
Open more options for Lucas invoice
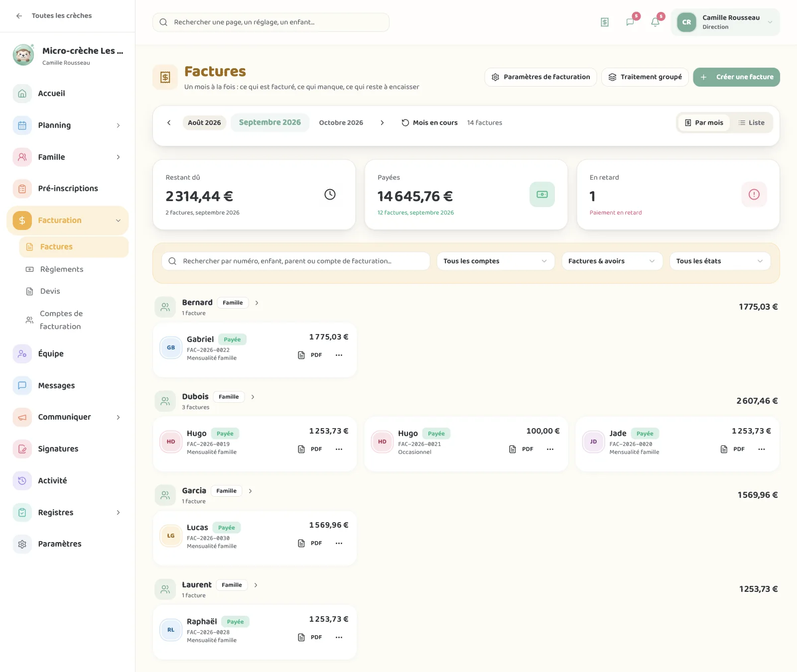point(339,543)
